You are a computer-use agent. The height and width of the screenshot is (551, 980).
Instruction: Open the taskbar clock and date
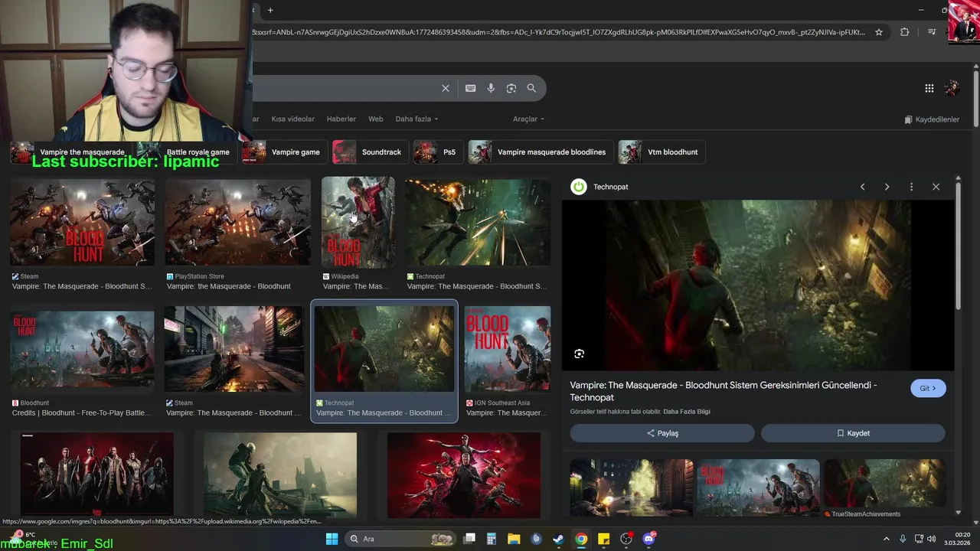click(957, 539)
